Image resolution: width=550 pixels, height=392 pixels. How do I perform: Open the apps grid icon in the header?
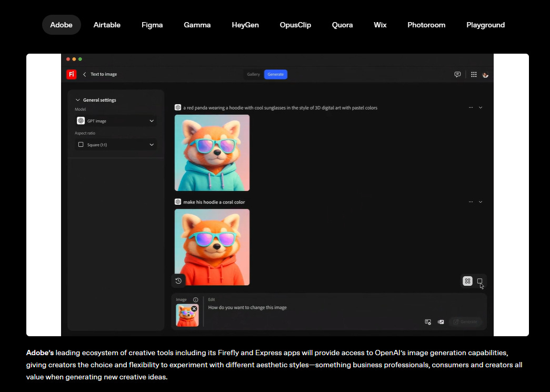coord(474,74)
